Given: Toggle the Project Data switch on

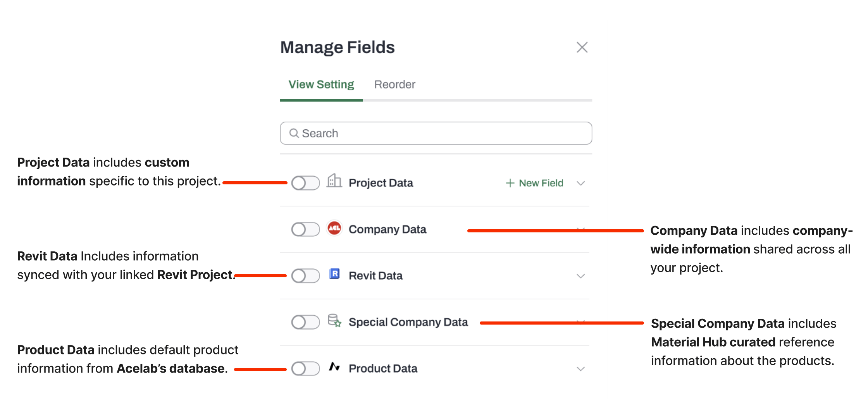Looking at the screenshot, I should [306, 183].
